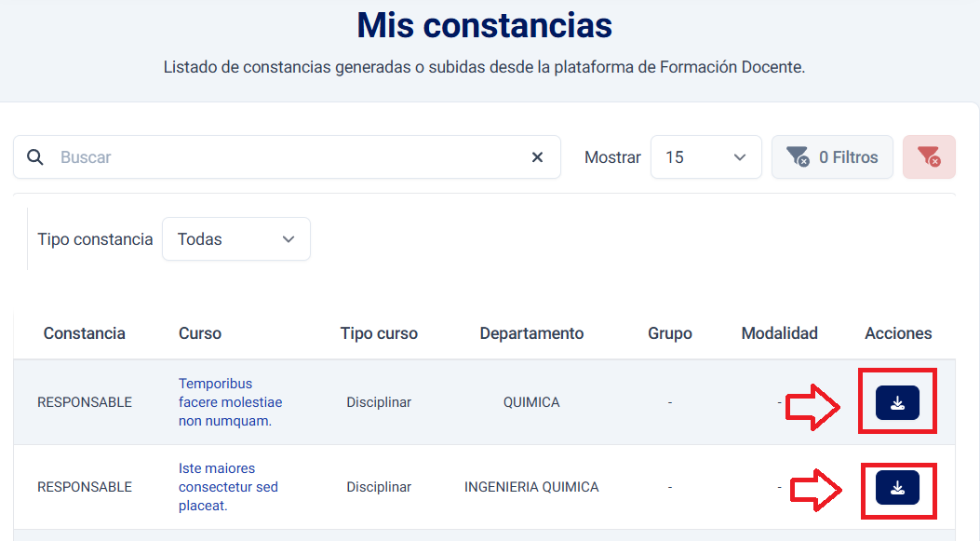Expand the Tipo constancia dropdown set to Todas
980x541 pixels.
pos(236,239)
